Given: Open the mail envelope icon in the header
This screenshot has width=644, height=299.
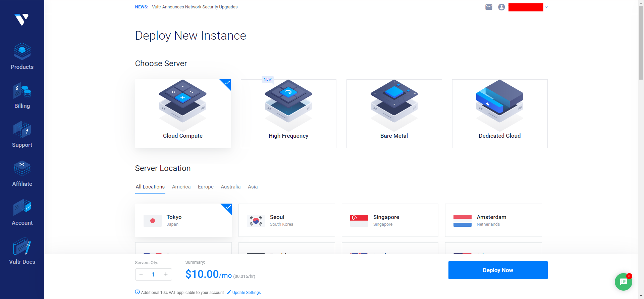Looking at the screenshot, I should (x=489, y=7).
